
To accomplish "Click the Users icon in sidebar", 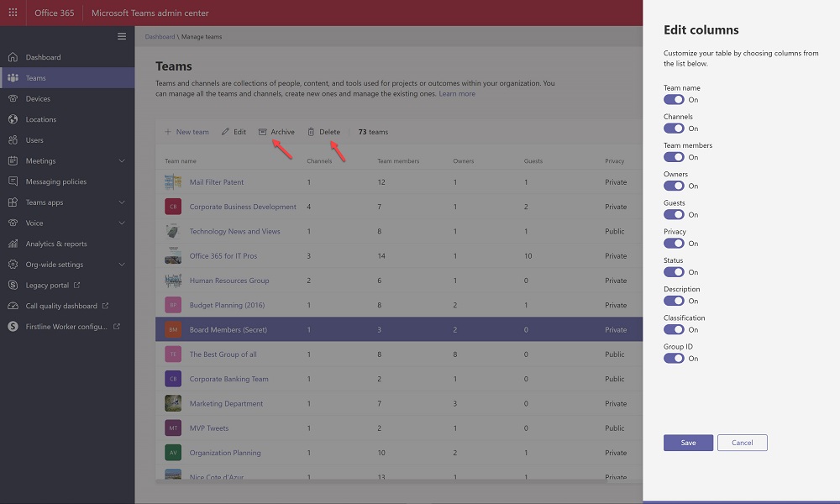I will point(13,139).
